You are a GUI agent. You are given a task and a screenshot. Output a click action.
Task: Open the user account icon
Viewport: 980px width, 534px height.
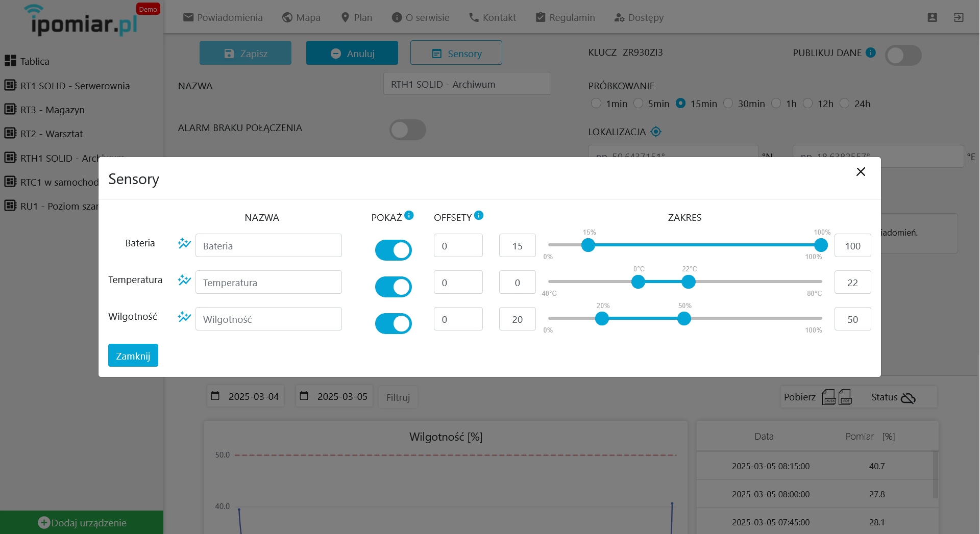[x=932, y=17]
